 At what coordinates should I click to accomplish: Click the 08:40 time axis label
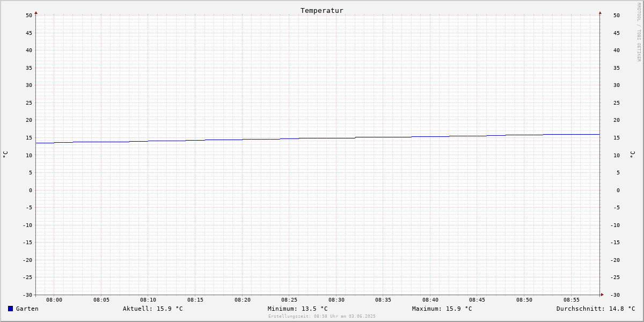pyautogui.click(x=430, y=300)
